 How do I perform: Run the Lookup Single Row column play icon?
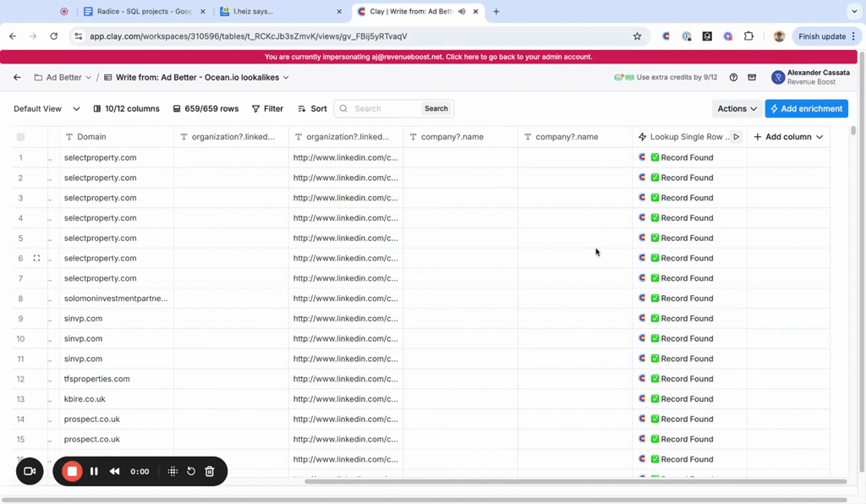pyautogui.click(x=736, y=137)
